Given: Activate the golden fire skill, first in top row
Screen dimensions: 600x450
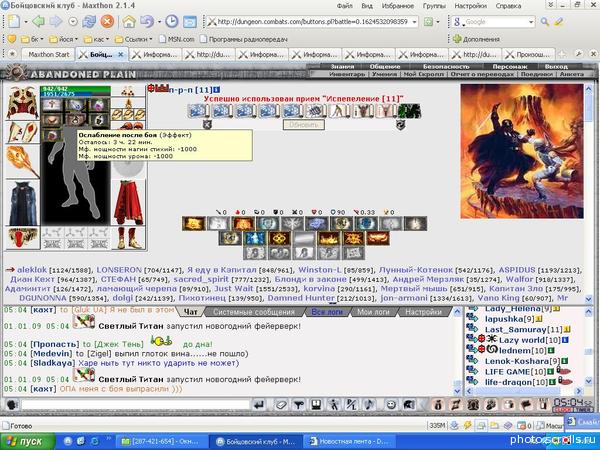Looking at the screenshot, I should coord(194,223).
